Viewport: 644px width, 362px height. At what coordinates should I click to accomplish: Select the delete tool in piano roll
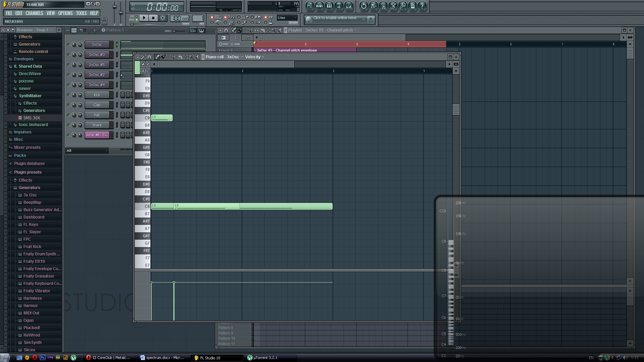[168, 57]
